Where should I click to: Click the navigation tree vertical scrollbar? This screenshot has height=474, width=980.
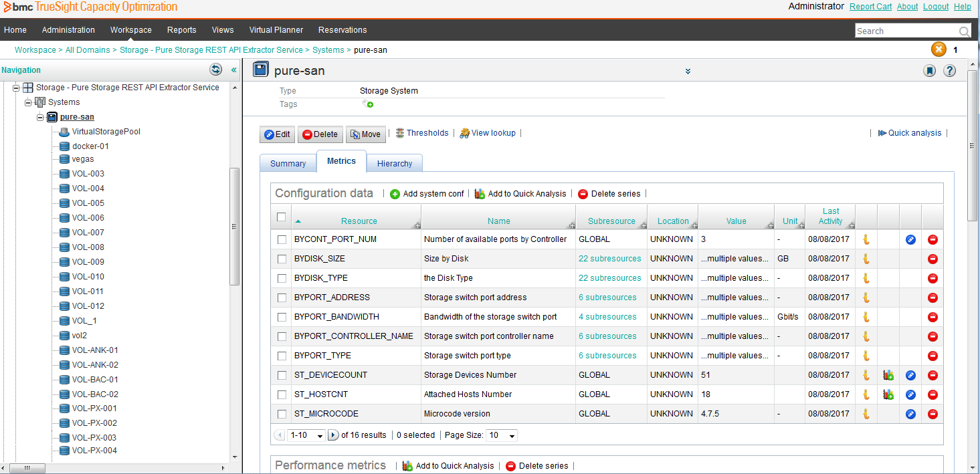click(234, 226)
